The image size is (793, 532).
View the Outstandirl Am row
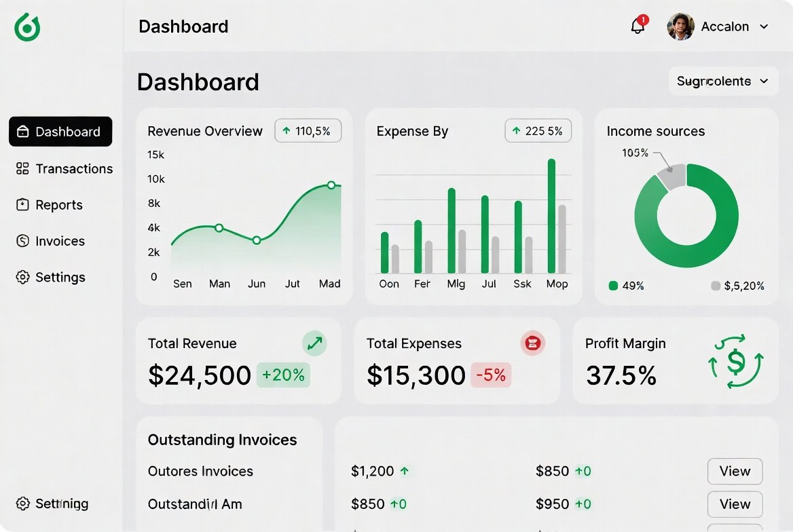coord(735,504)
